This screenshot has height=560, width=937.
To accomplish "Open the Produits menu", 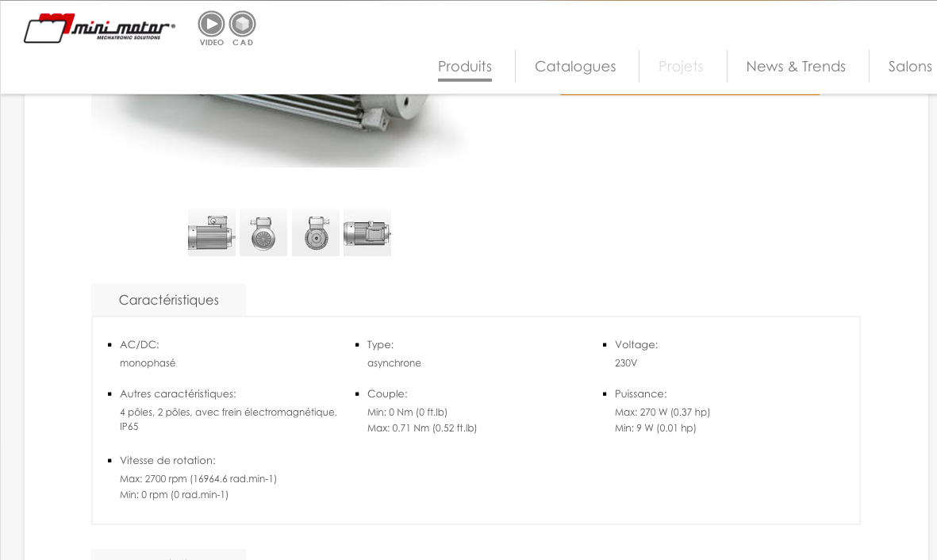I will tap(465, 67).
